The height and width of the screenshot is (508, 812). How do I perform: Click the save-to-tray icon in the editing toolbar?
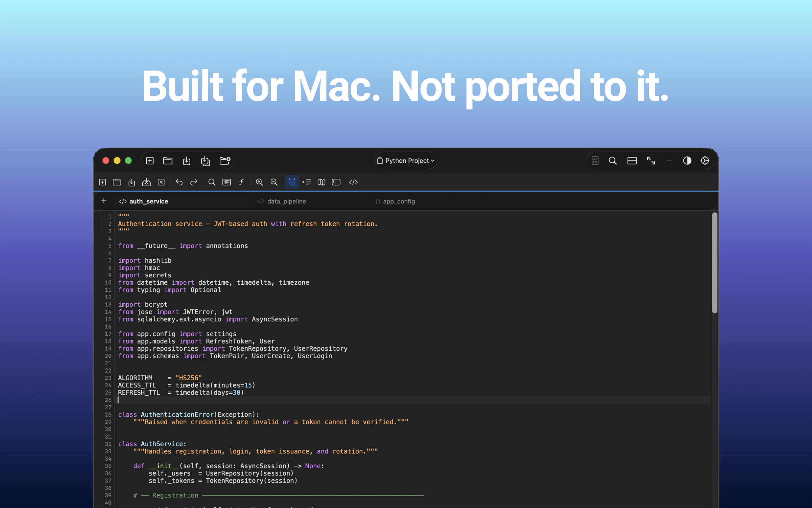[146, 182]
